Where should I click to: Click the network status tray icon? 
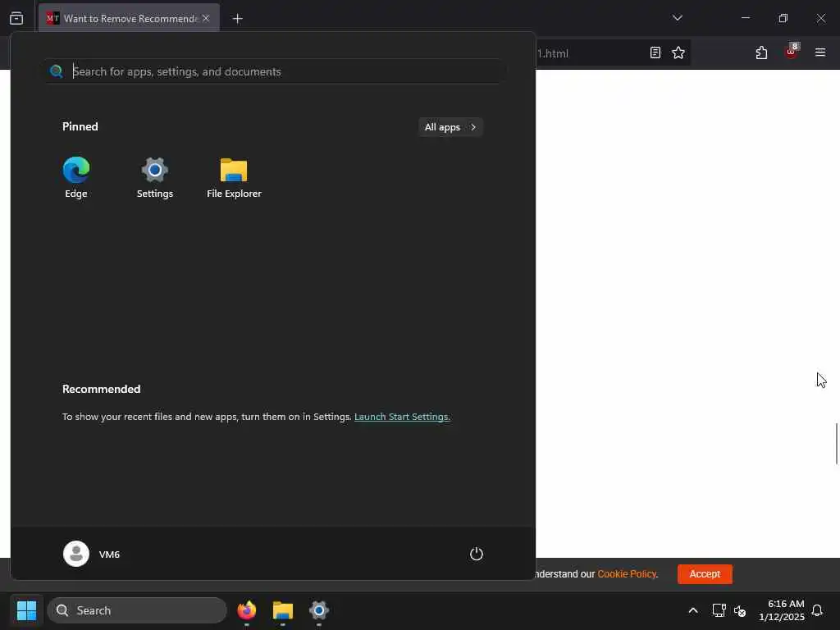719,610
